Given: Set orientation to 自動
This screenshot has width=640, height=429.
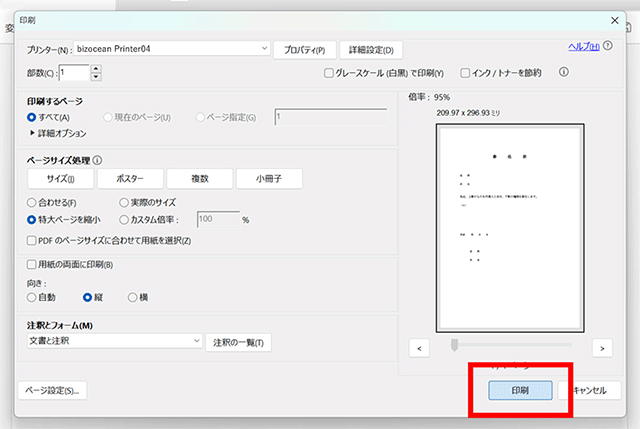Looking at the screenshot, I should (31, 297).
